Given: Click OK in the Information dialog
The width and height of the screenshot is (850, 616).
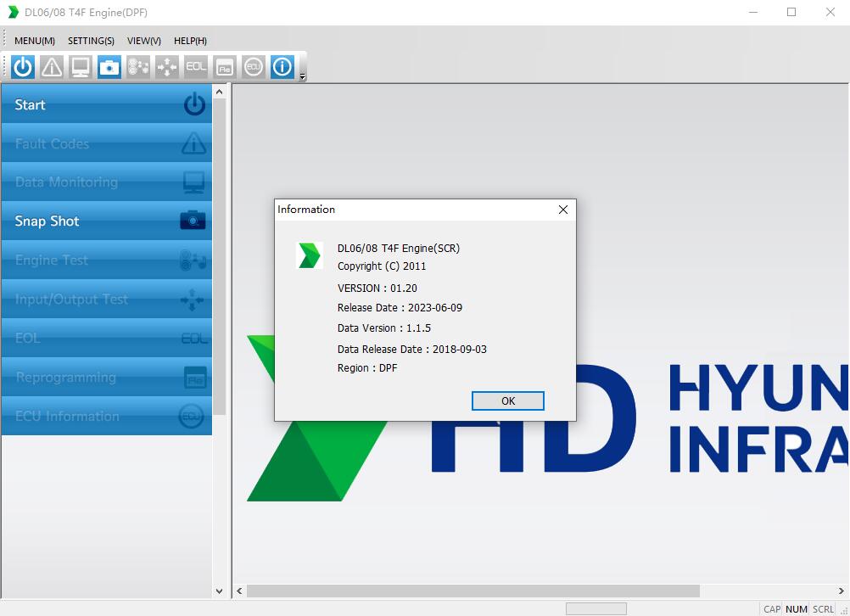Looking at the screenshot, I should click(x=508, y=400).
